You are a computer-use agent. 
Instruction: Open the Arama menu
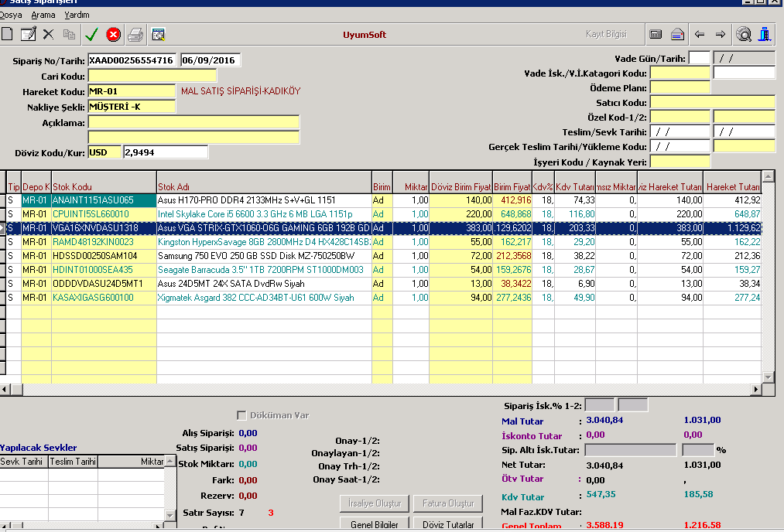[43, 15]
